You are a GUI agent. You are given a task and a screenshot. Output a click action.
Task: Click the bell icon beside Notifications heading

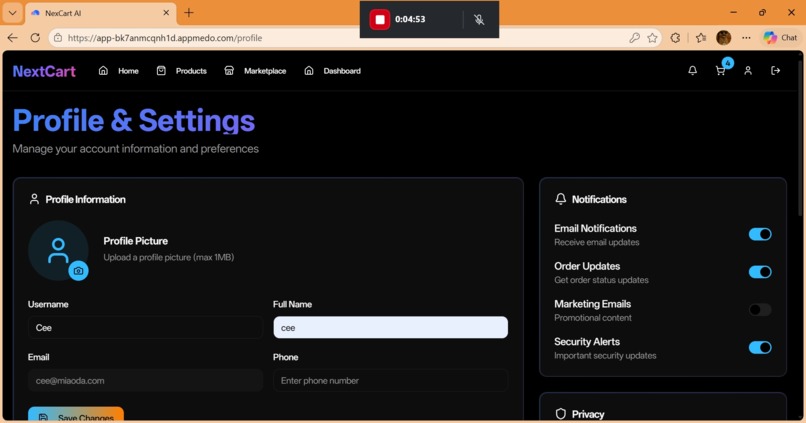point(561,199)
